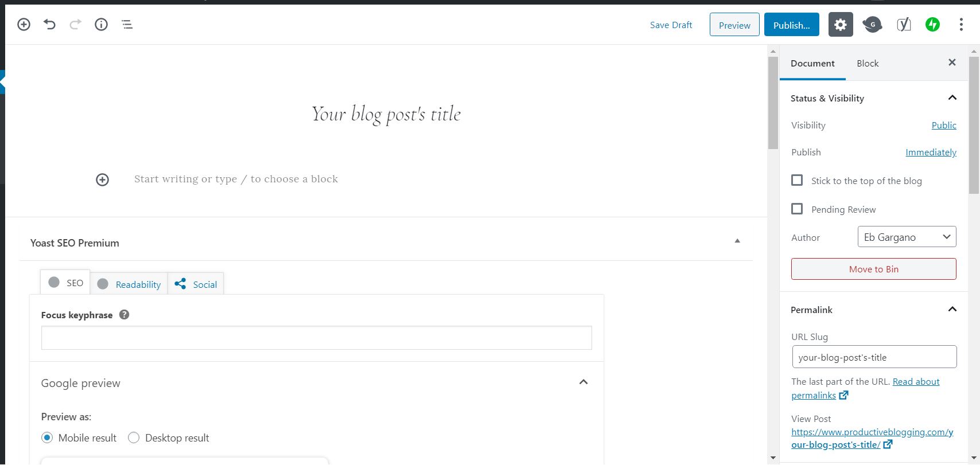Select Desktop result preview option
980x465 pixels.
134,438
